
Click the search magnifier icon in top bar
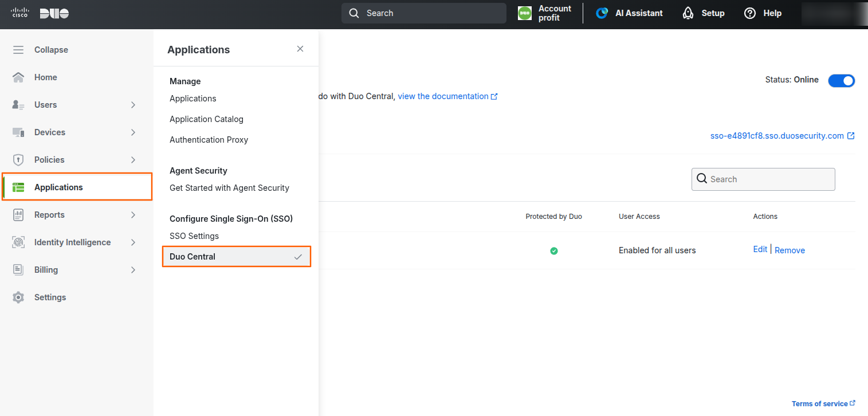click(x=354, y=13)
